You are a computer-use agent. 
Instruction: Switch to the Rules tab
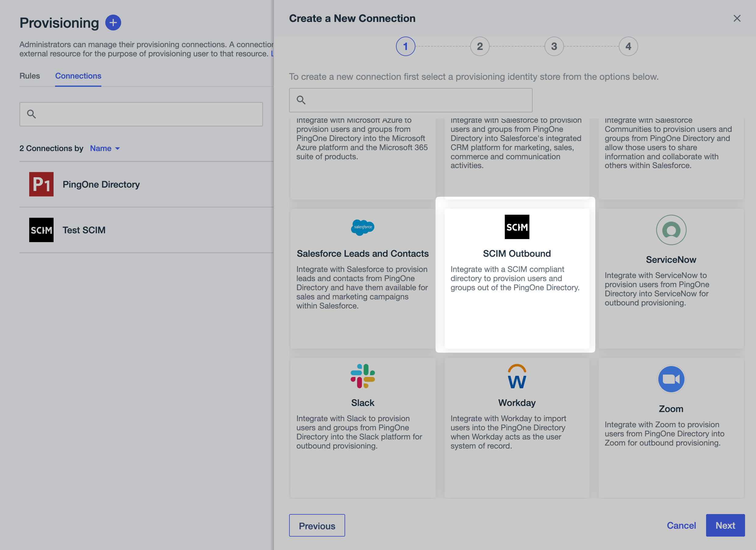pos(30,76)
